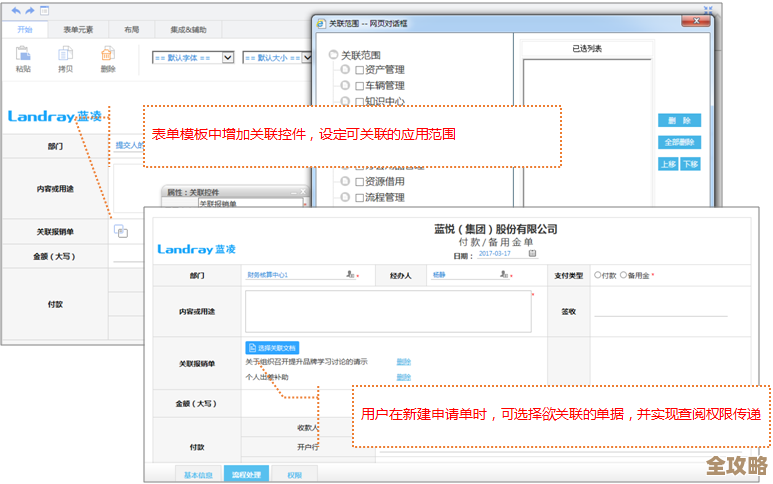This screenshot has width=773, height=484.
Task: Click the 关联报销单 name field in properties panel
Action: click(250, 203)
